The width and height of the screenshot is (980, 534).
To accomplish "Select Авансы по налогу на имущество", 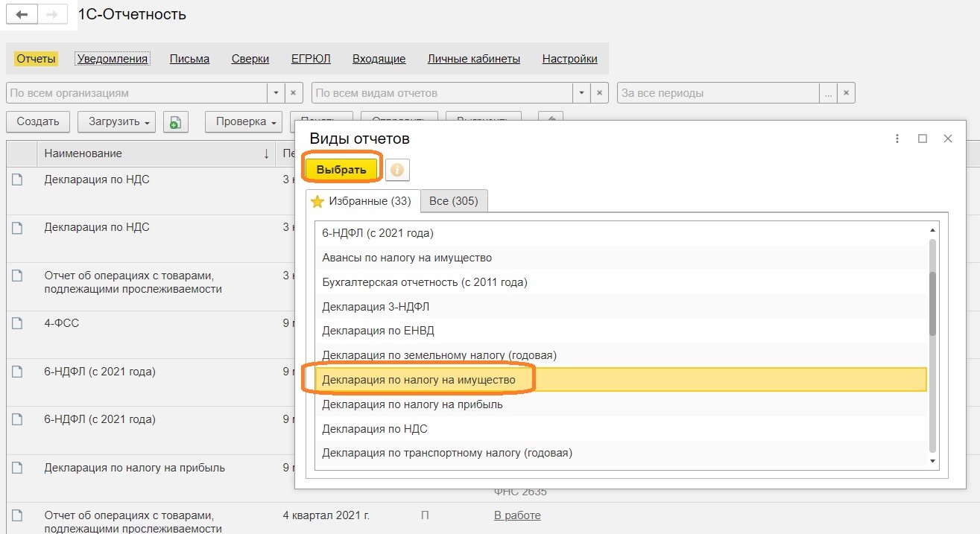I will (621, 258).
